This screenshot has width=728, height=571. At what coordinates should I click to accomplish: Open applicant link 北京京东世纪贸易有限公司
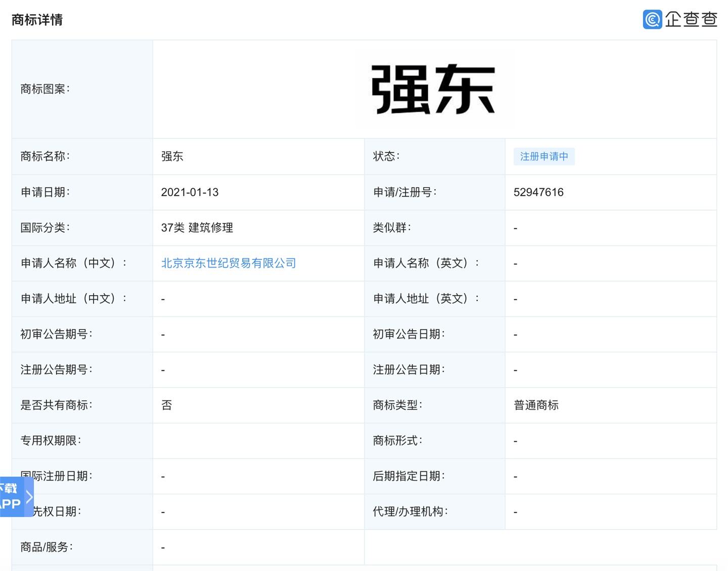[229, 263]
